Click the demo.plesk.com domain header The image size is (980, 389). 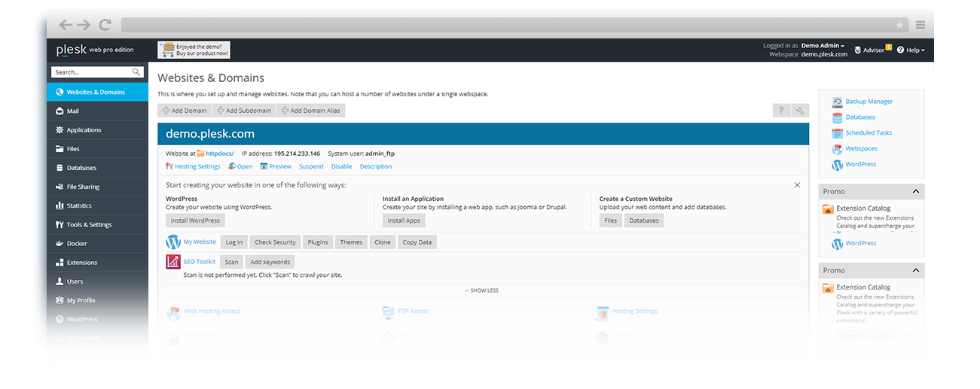pyautogui.click(x=210, y=134)
